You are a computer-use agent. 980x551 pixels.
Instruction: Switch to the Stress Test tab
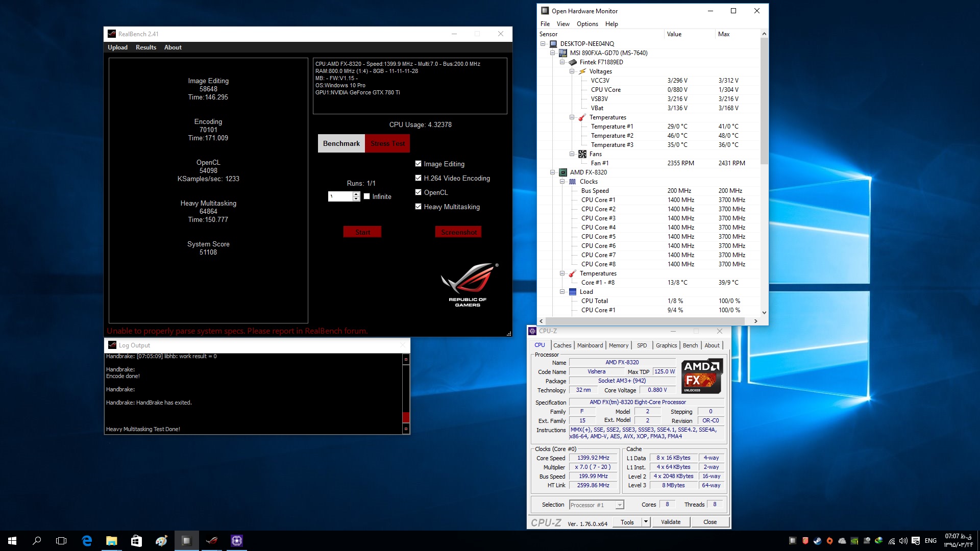[x=387, y=143]
